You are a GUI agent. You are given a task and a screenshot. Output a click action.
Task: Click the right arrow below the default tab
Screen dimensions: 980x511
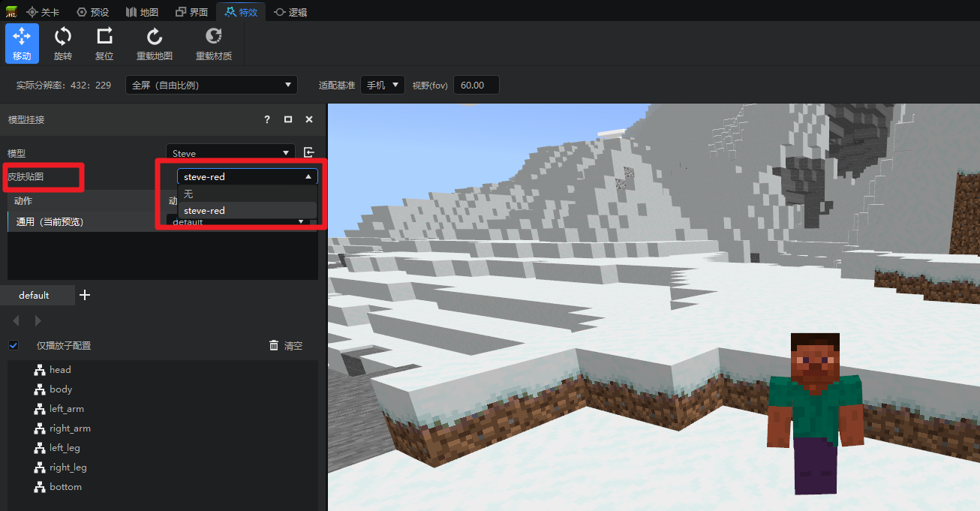click(x=38, y=321)
